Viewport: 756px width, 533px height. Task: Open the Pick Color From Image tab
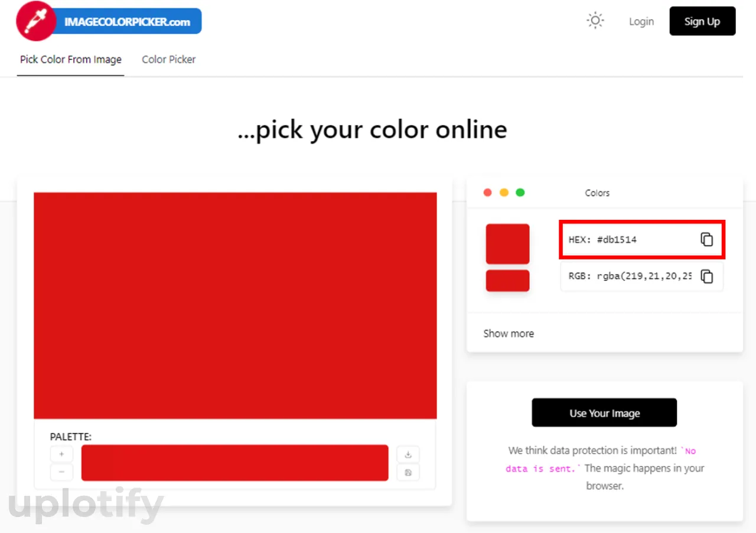point(71,59)
